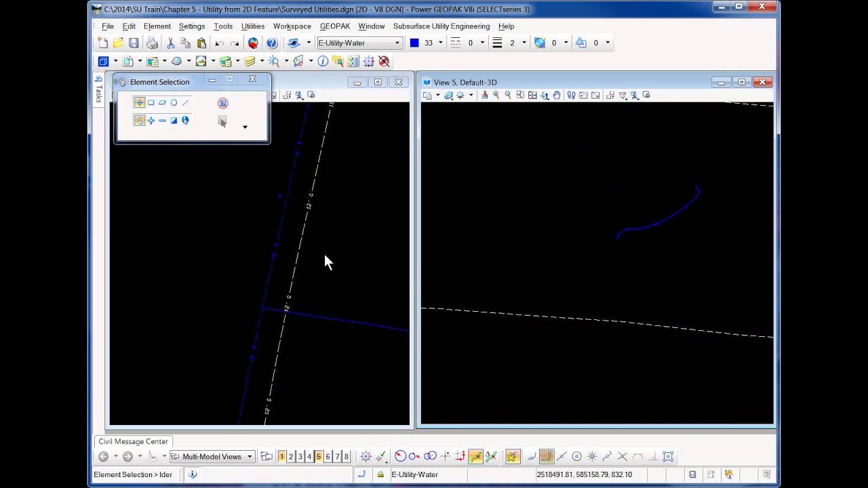Toggle view 8 button
868x488 pixels.
click(346, 457)
